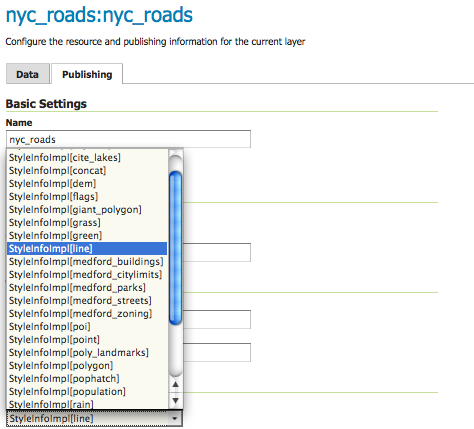Image resolution: width=474 pixels, height=429 pixels.
Task: Pick StyleInfoImpl[flags] in the dropdown list
Action: click(87, 196)
